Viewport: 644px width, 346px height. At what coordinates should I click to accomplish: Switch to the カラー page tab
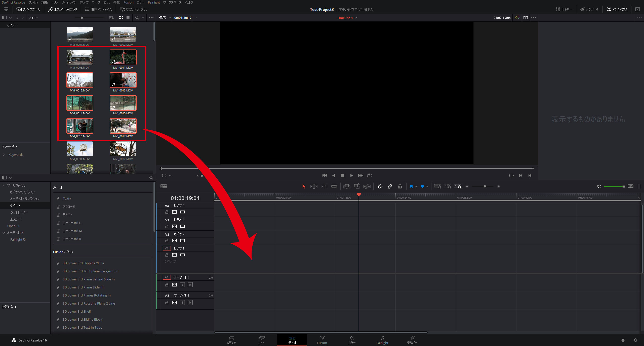(x=352, y=340)
